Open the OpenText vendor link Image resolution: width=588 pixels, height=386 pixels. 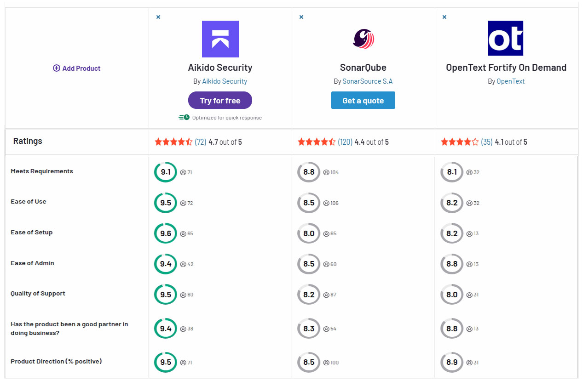coord(511,81)
